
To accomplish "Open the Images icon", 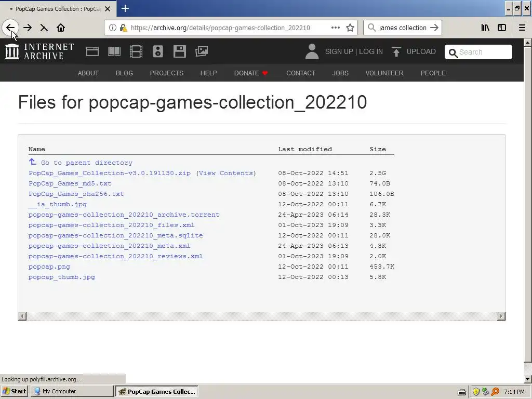I will [202, 51].
